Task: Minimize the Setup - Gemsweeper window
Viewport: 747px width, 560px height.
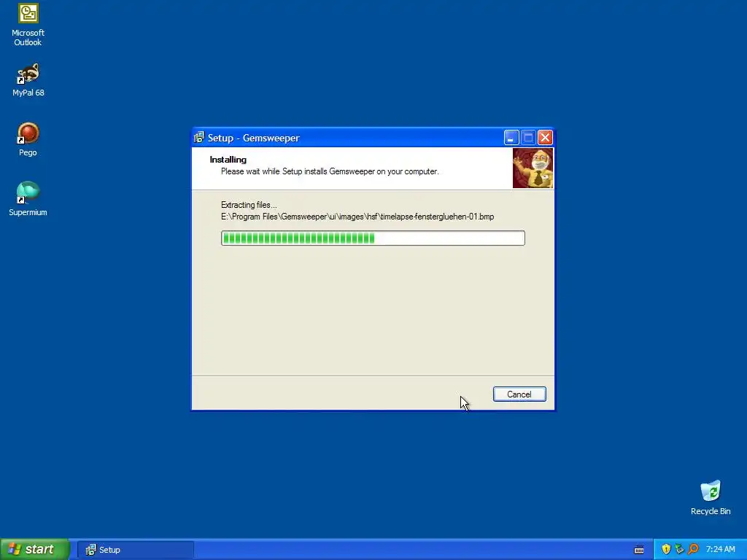Action: click(511, 138)
